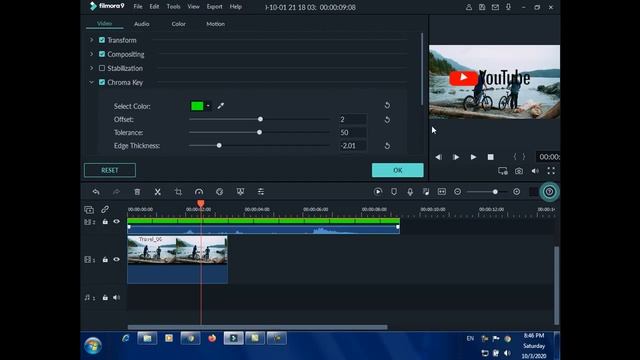Open preview display settings icon
Viewport: 640px width, 360px height.
click(503, 171)
